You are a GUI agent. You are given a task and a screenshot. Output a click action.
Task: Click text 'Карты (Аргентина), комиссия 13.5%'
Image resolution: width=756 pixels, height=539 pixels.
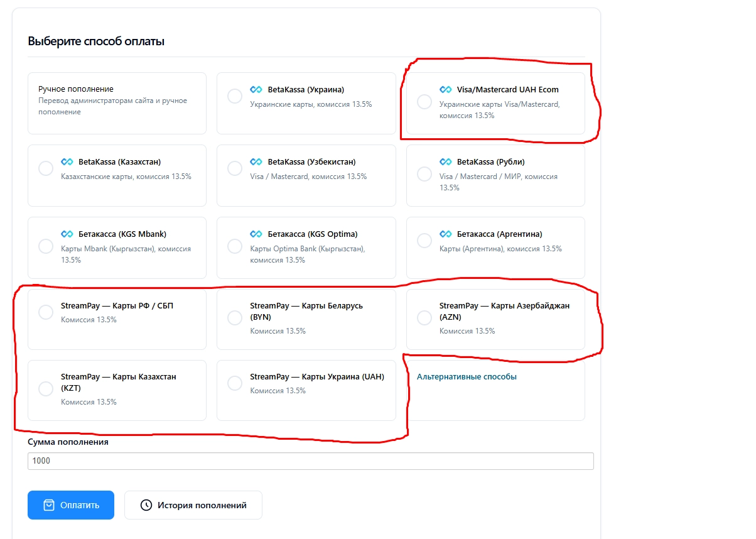pos(500,249)
